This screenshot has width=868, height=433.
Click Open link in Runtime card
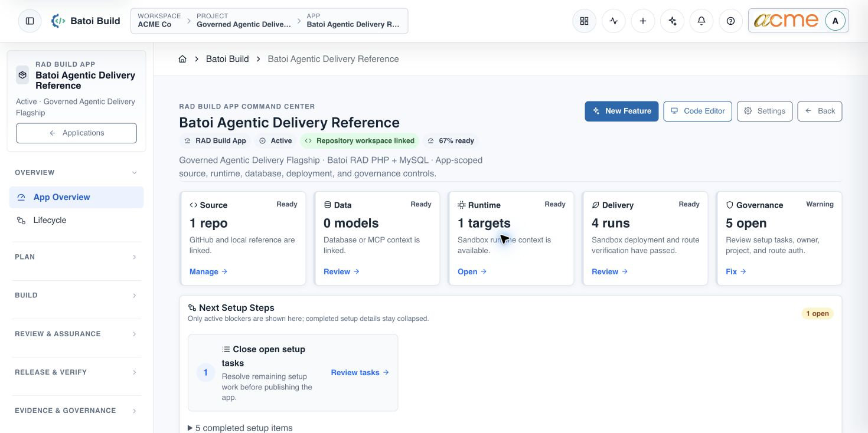coord(472,271)
